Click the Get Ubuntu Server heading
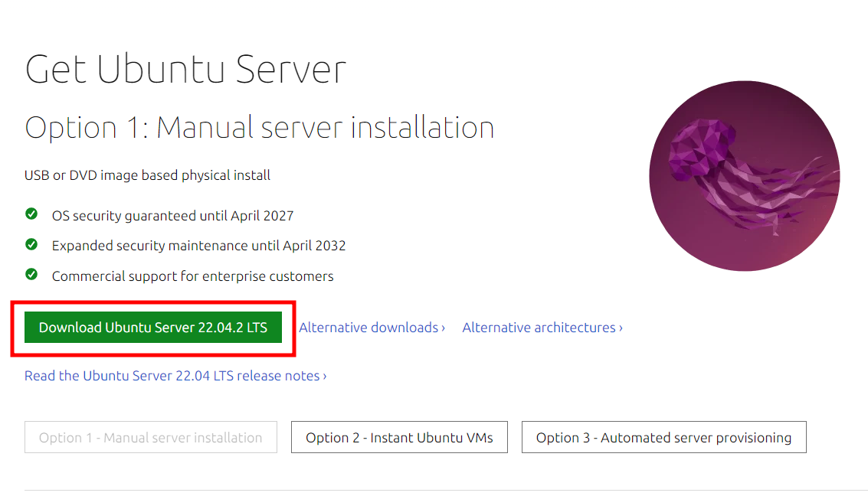Screen dimensions: 868x496 (185, 69)
